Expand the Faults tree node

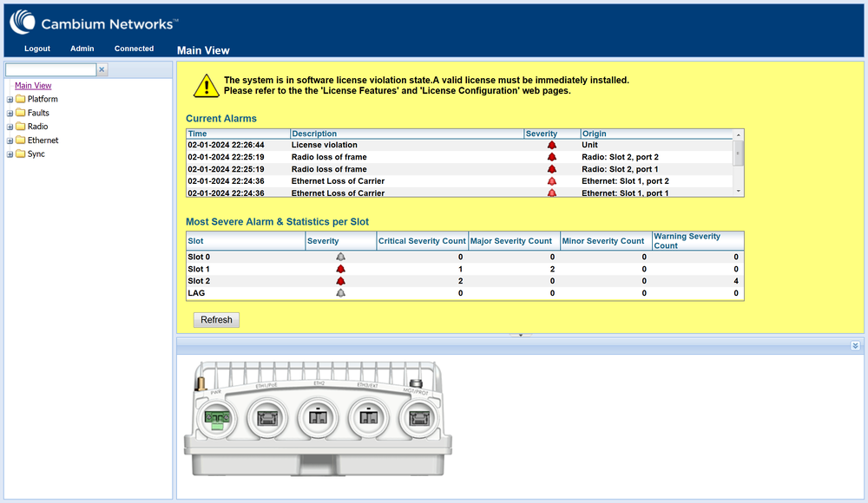10,114
